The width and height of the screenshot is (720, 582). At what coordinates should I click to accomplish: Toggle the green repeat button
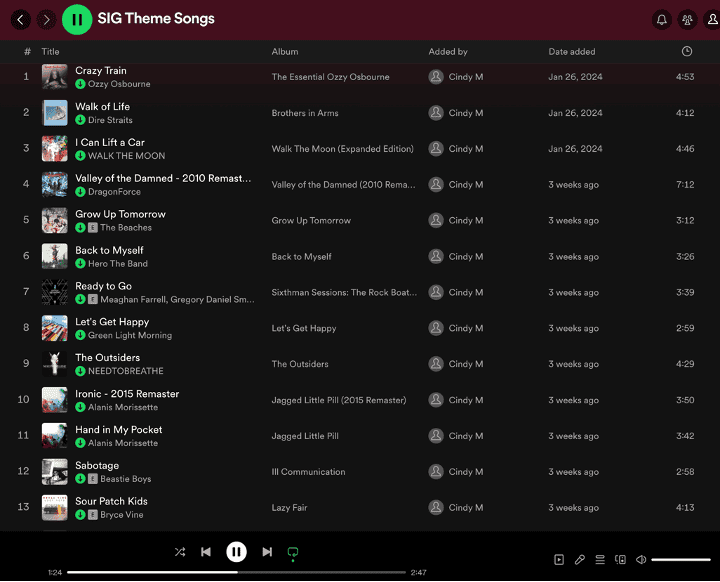click(293, 551)
